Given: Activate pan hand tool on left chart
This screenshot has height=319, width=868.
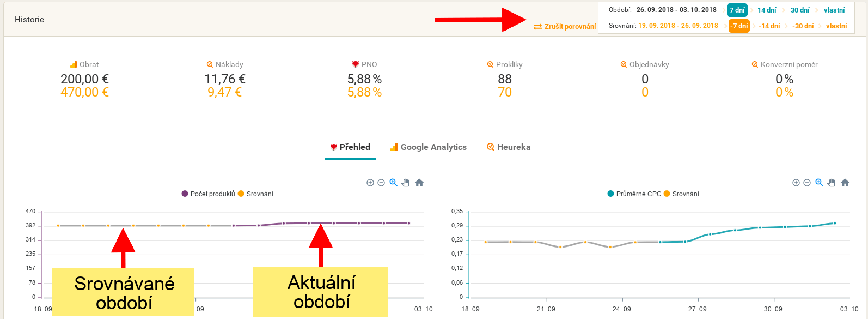Looking at the screenshot, I should coord(406,183).
